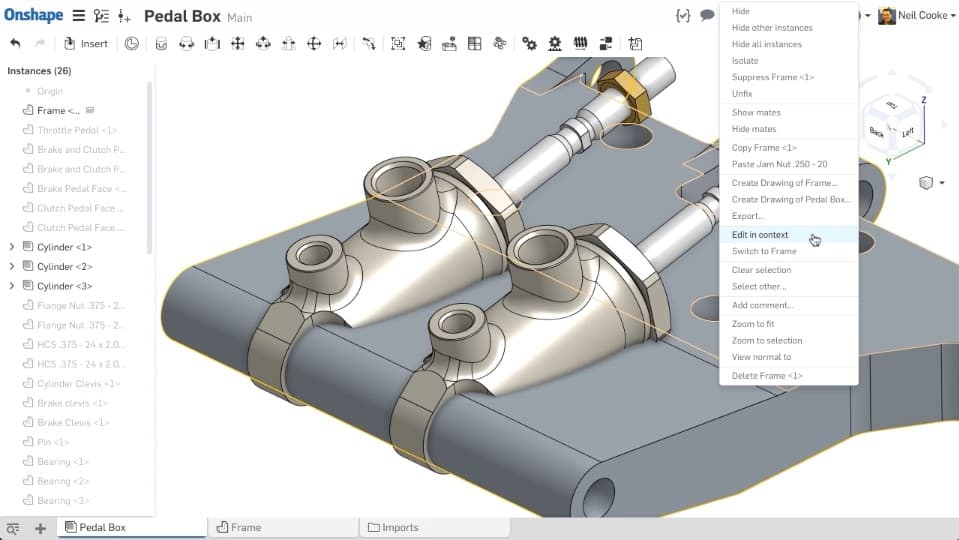The height and width of the screenshot is (540, 959).
Task: Expand the Cylinder <3> subassembly
Action: 12,286
